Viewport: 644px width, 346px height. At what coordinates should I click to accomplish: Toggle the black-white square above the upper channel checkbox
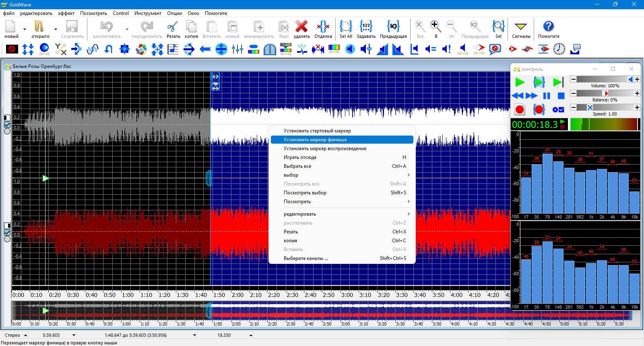click(7, 118)
